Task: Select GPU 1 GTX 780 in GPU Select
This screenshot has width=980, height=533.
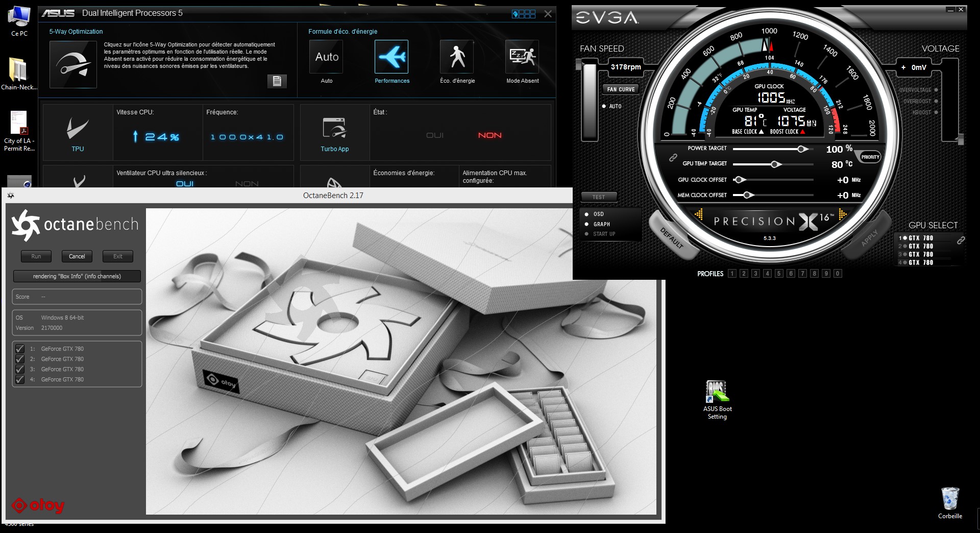Action: 916,238
